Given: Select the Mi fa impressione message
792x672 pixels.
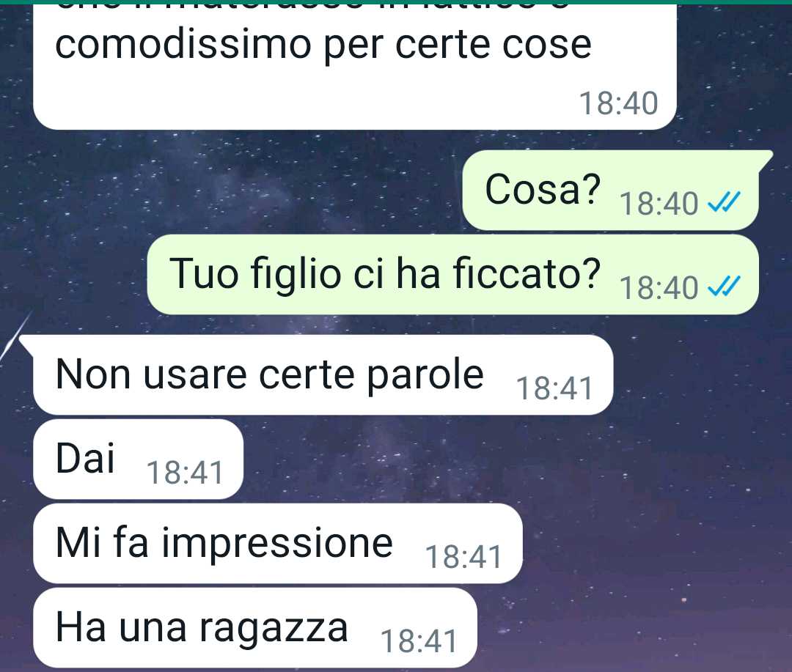Looking at the screenshot, I should (278, 544).
